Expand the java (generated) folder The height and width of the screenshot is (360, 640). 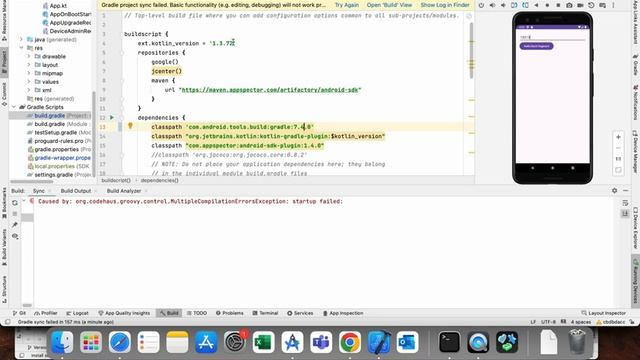(x=21, y=40)
